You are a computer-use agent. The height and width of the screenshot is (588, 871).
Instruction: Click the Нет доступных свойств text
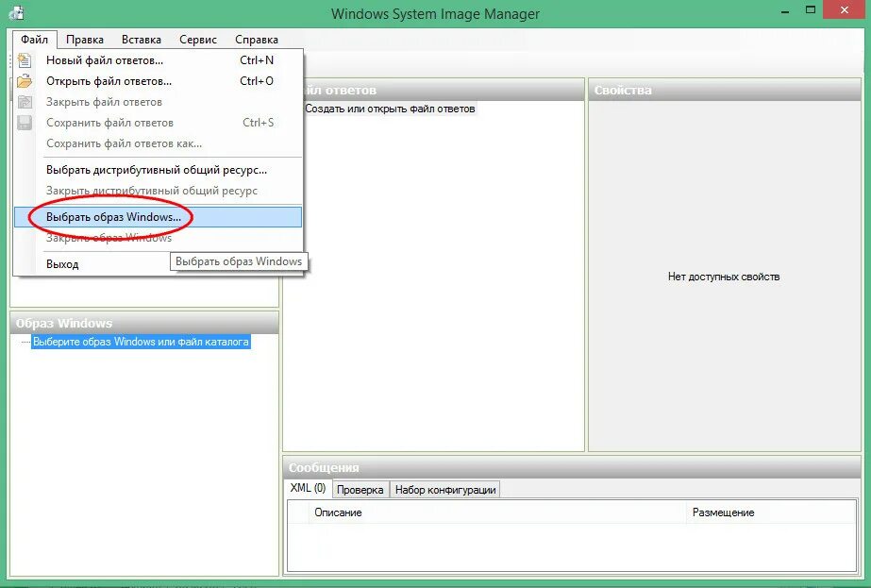click(x=724, y=277)
